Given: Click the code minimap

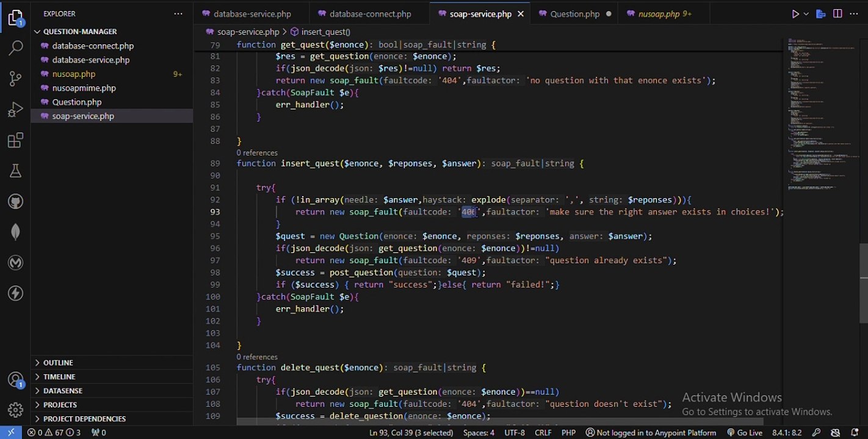Looking at the screenshot, I should pyautogui.click(x=820, y=116).
